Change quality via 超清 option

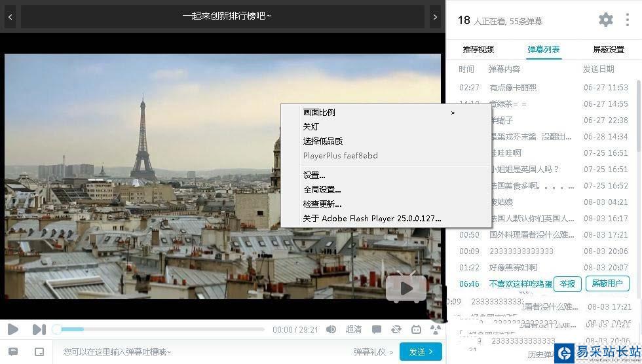click(353, 329)
